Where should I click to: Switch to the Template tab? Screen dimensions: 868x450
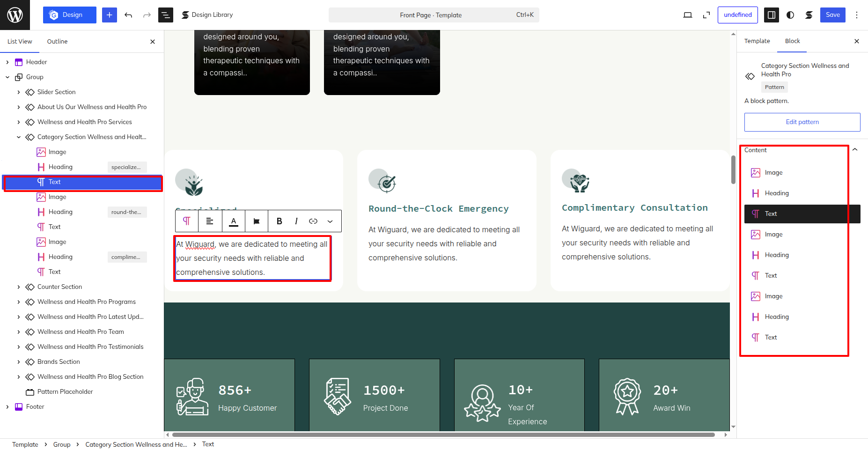pos(757,41)
